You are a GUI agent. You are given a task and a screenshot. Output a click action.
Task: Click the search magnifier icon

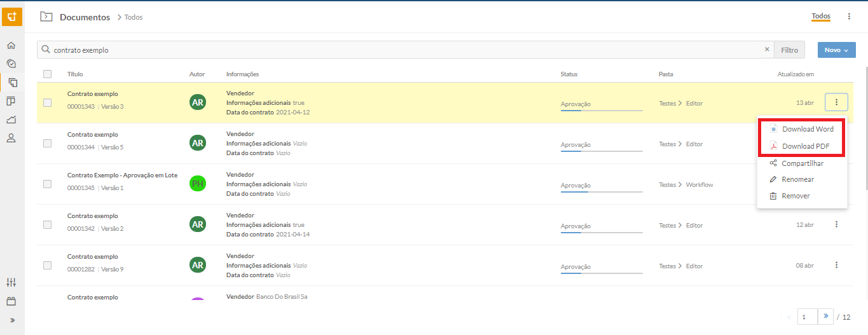click(46, 50)
